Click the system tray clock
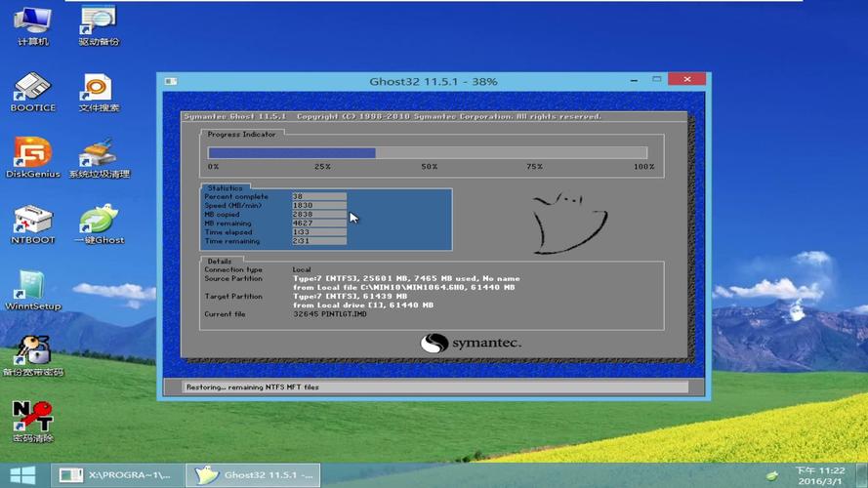Viewport: 868px width, 488px height. tap(819, 475)
